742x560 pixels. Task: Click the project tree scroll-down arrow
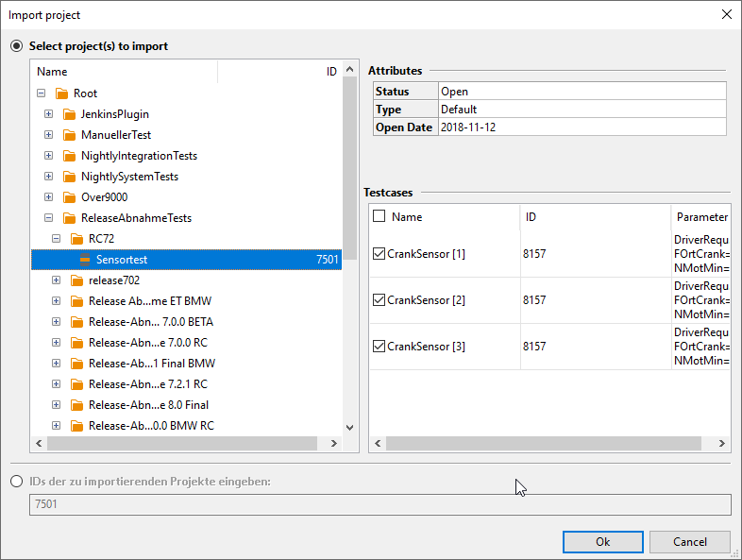tap(349, 428)
